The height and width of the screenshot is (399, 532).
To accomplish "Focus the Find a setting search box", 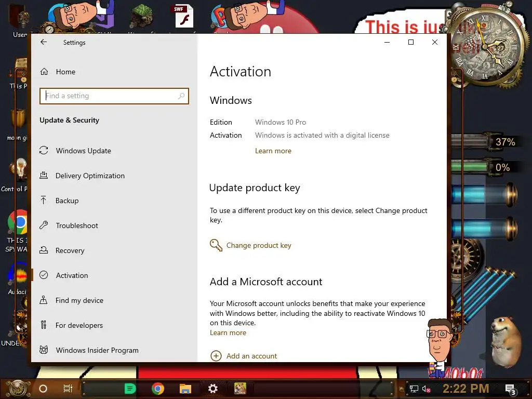I will click(114, 96).
